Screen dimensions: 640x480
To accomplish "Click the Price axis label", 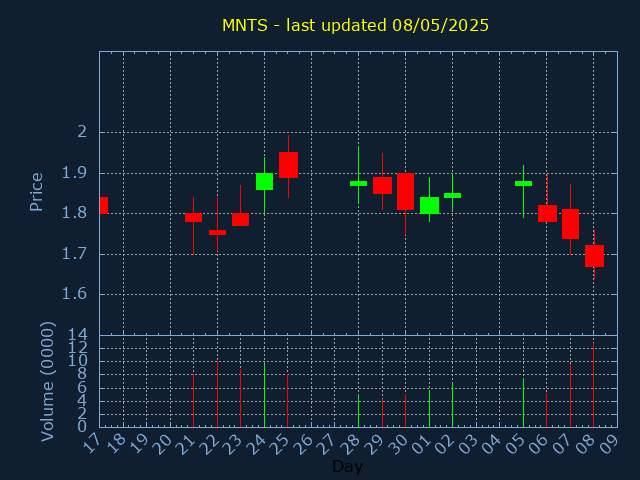I will click(x=36, y=192).
